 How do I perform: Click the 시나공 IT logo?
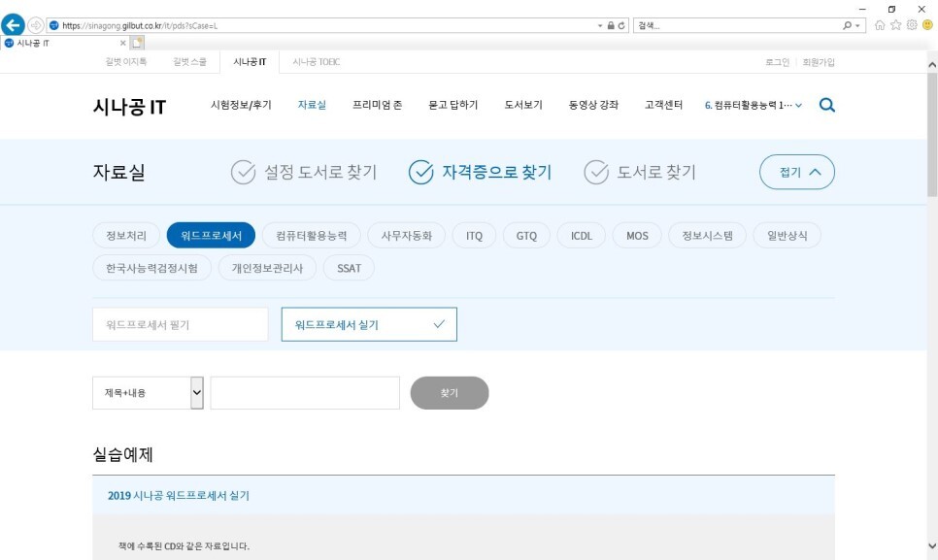[129, 107]
